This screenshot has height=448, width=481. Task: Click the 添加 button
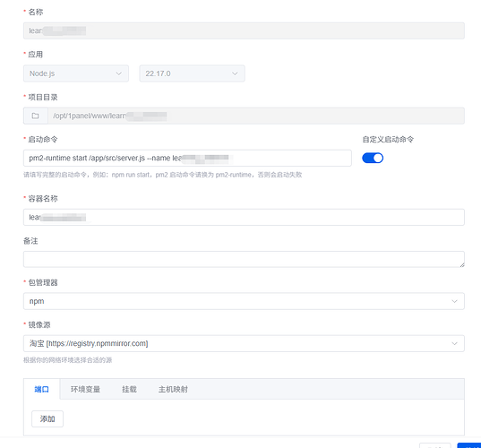[x=47, y=418]
